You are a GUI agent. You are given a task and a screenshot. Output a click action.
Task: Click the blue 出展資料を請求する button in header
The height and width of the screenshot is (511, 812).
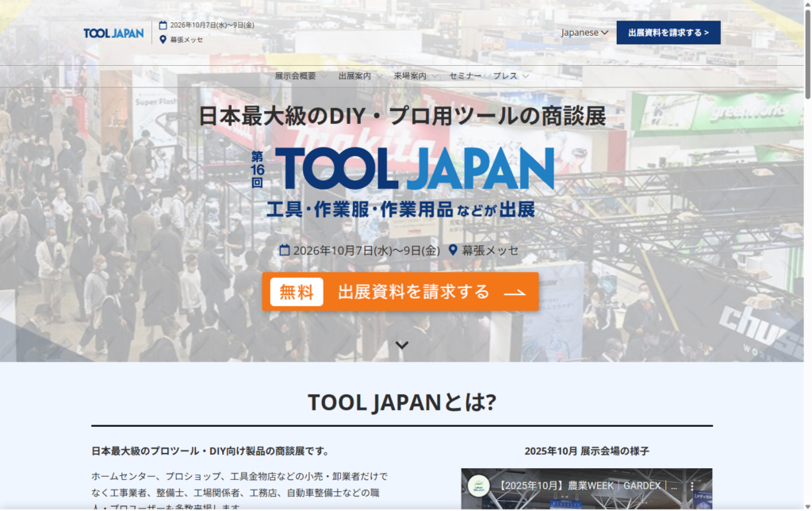(668, 33)
